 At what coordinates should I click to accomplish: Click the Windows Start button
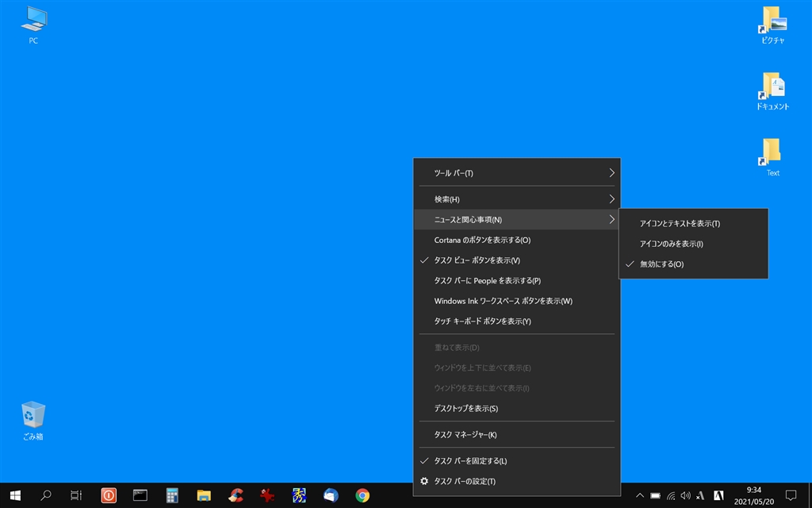coord(15,495)
